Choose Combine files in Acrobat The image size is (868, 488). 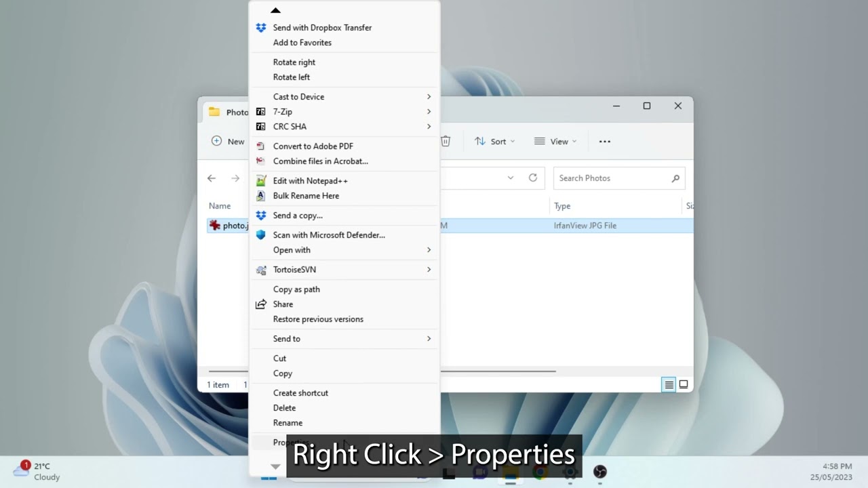click(344, 161)
